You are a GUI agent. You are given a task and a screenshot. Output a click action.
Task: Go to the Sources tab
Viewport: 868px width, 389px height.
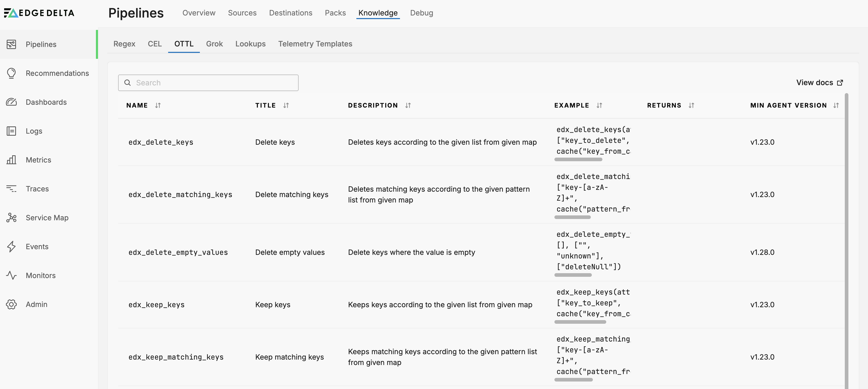coord(242,13)
